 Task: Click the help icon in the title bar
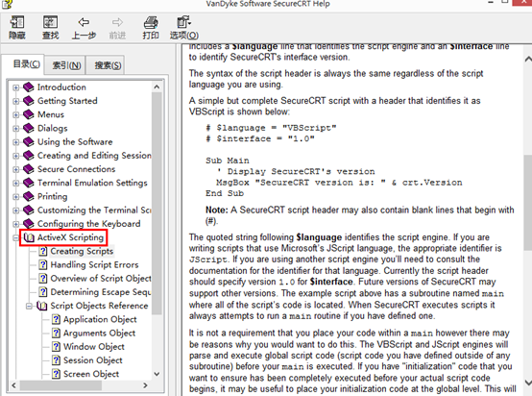pyautogui.click(x=8, y=4)
